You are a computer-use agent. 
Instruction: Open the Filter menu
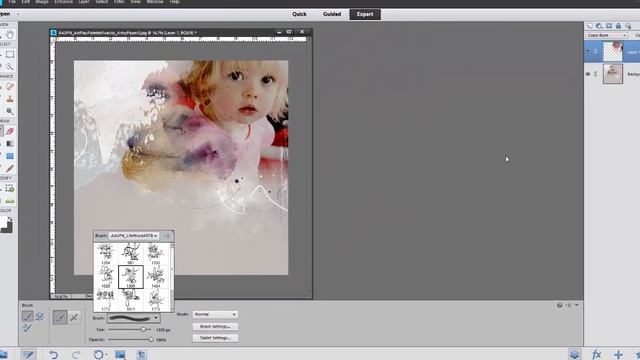pos(119,2)
